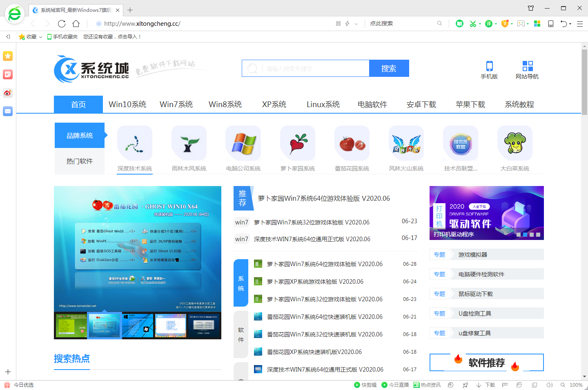Screen dimensions: 588x390
Task: Click the 技术员联盟 brand icon
Action: [461, 143]
